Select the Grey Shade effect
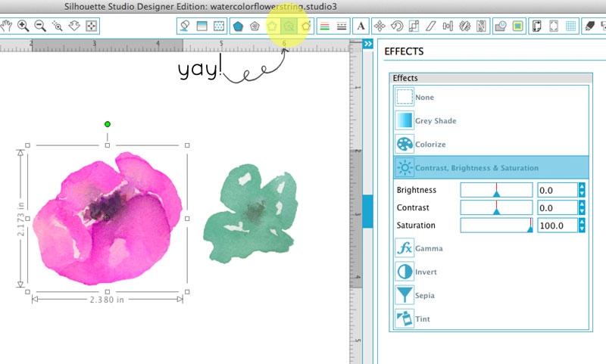This screenshot has height=364, width=606. (x=491, y=120)
